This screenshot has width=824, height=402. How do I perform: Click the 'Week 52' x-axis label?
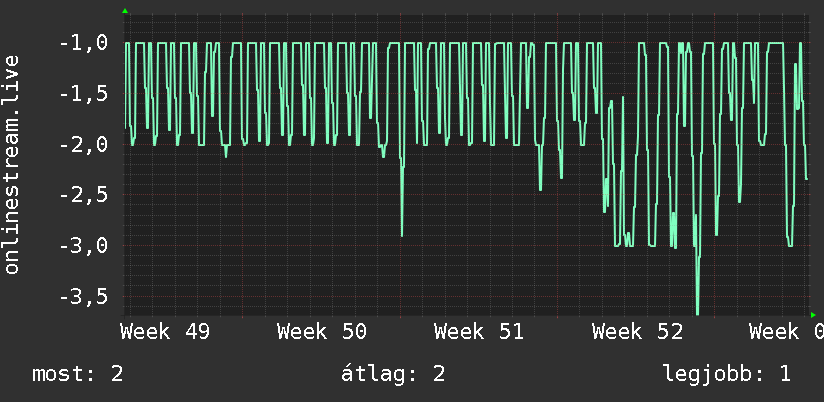tap(637, 332)
